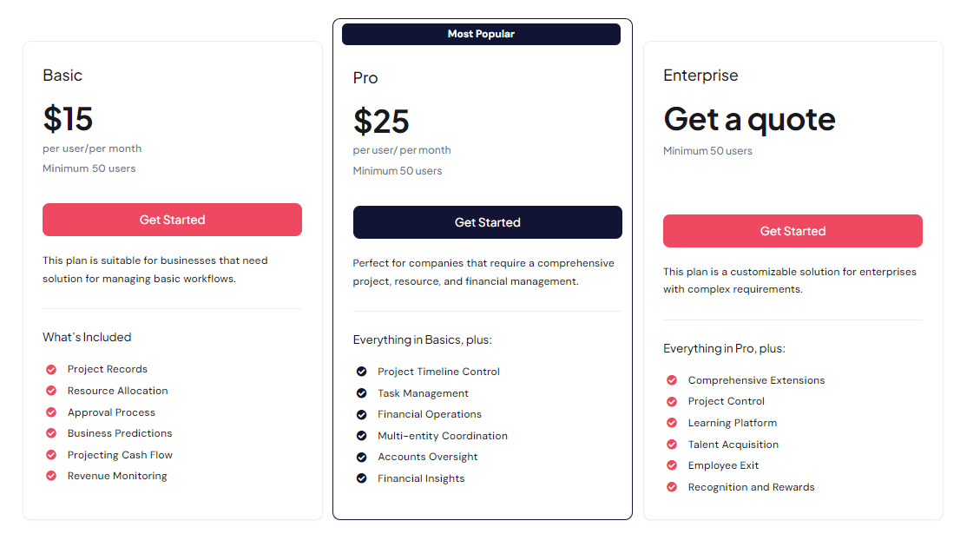Image resolution: width=980 pixels, height=547 pixels.
Task: Select the Pro plan title
Action: tap(365, 78)
